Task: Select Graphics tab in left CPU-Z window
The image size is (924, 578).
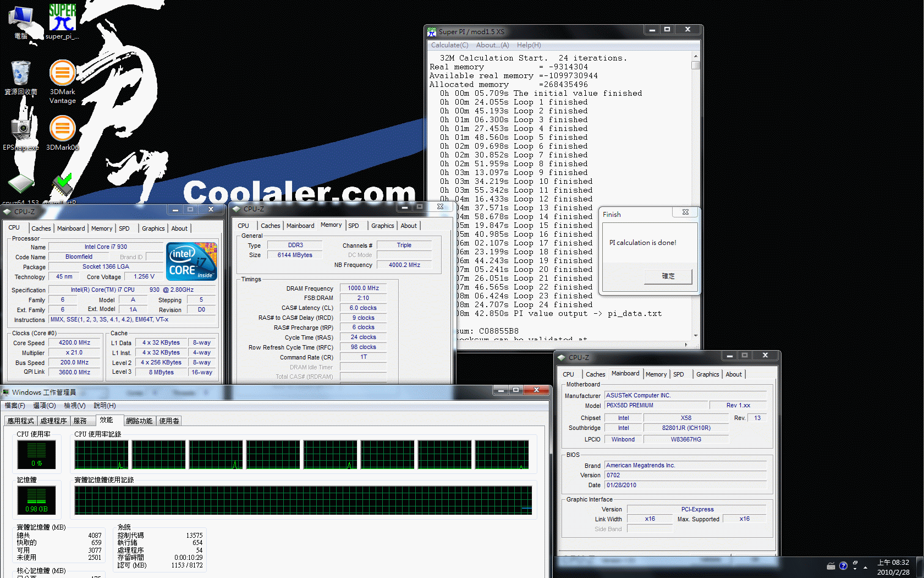Action: (153, 228)
